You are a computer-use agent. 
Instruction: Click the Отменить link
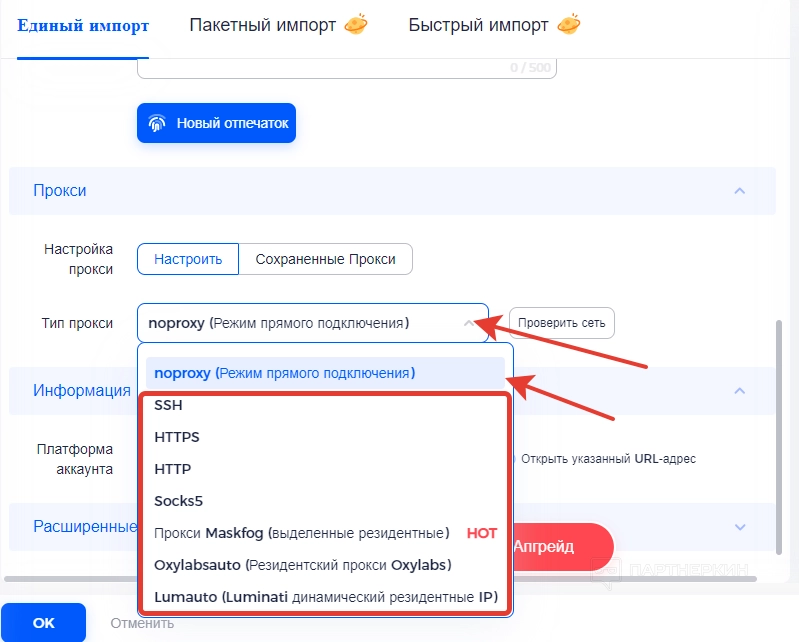(x=142, y=622)
